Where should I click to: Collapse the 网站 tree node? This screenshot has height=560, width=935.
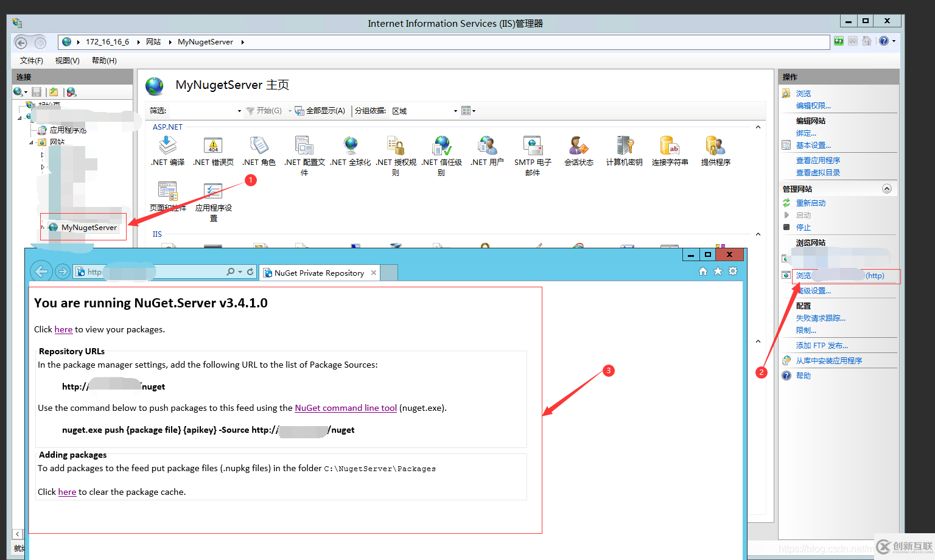(x=32, y=142)
